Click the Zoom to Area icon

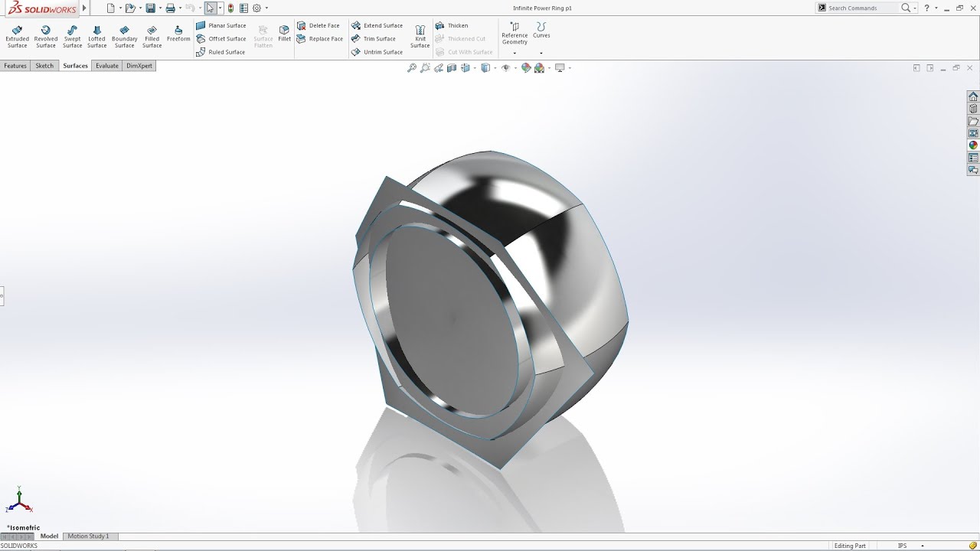pyautogui.click(x=425, y=68)
